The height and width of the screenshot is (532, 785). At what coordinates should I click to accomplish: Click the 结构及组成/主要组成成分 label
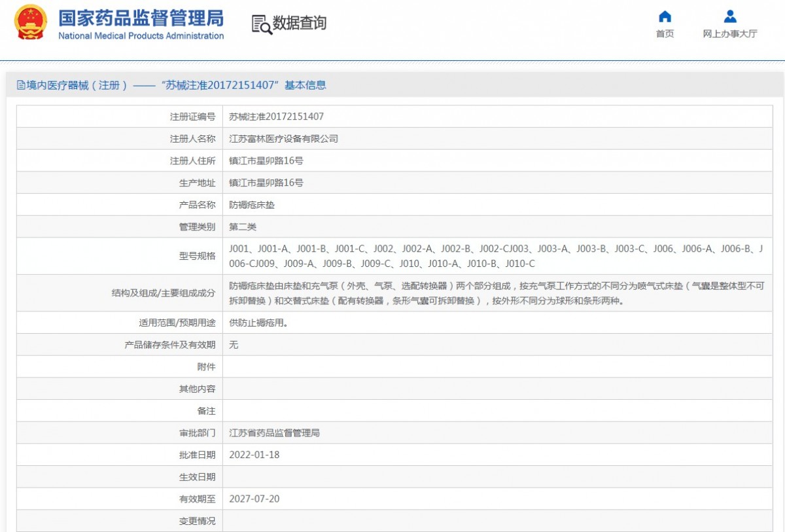coord(164,293)
